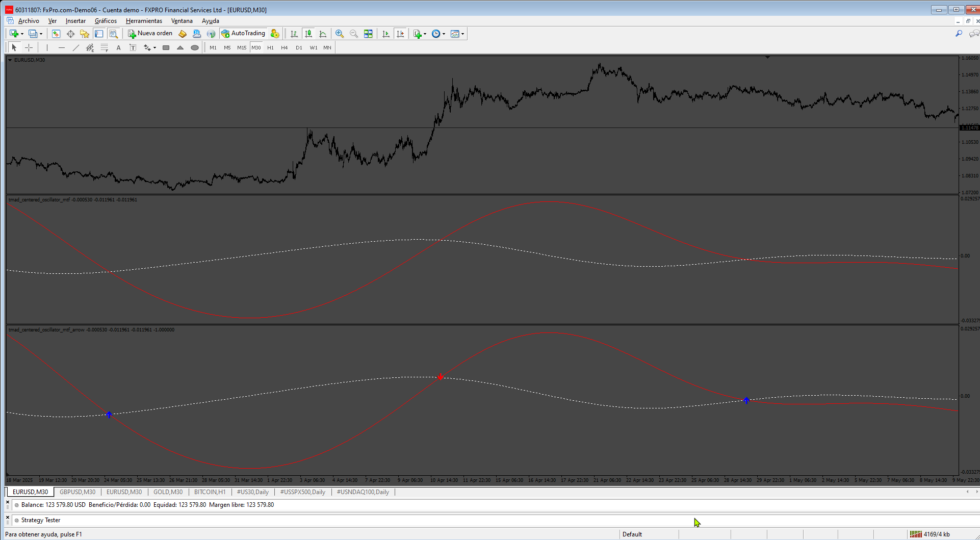Expand the chart templates dropdown arrow
Viewport: 980px width, 540px height.
[462, 34]
